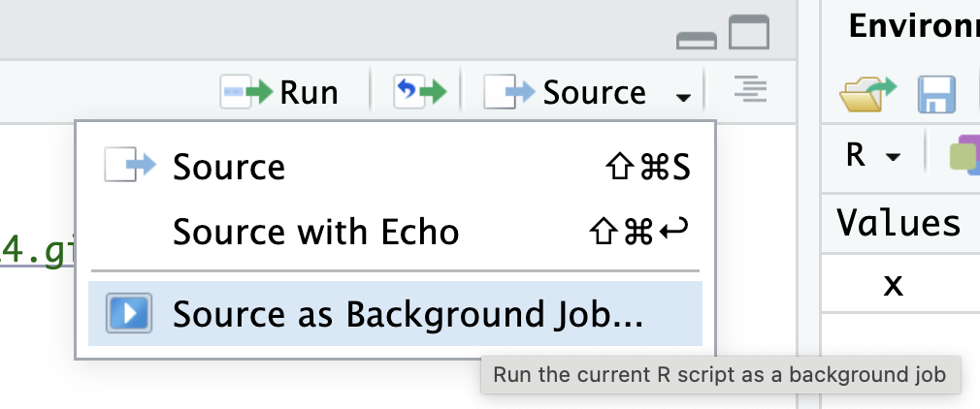Image resolution: width=980 pixels, height=409 pixels.
Task: Click the Import Dataset icon
Action: pos(965,155)
